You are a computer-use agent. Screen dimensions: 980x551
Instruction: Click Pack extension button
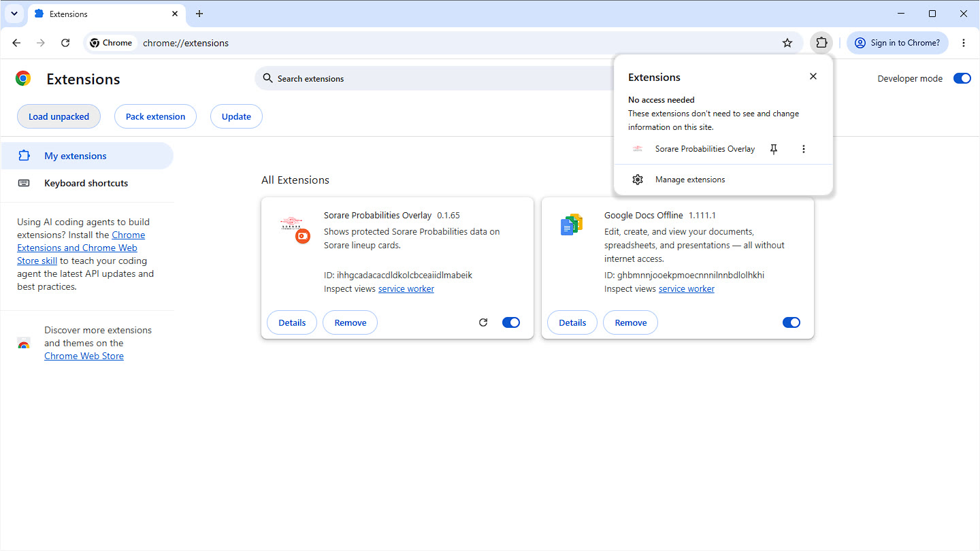pyautogui.click(x=155, y=116)
